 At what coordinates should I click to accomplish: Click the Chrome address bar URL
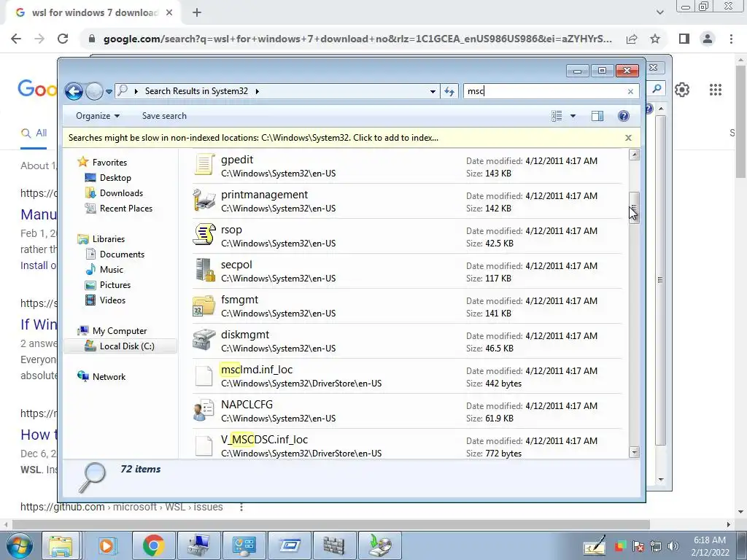[x=357, y=39]
